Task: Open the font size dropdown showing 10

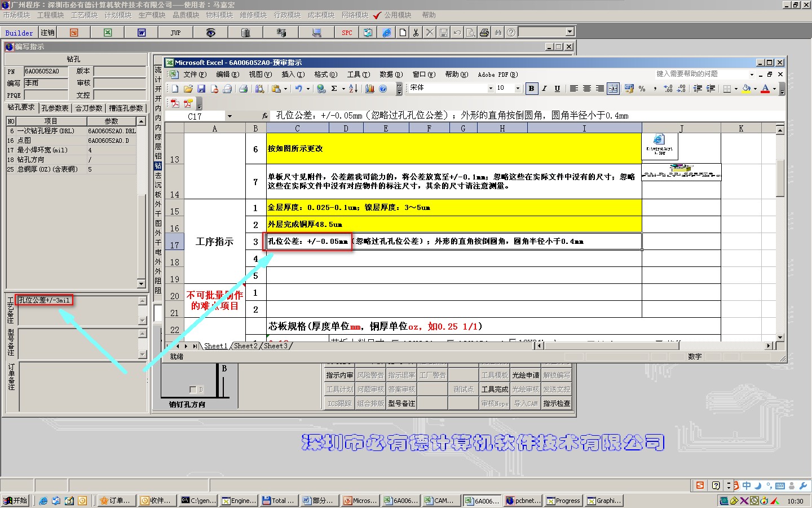Action: pos(518,89)
